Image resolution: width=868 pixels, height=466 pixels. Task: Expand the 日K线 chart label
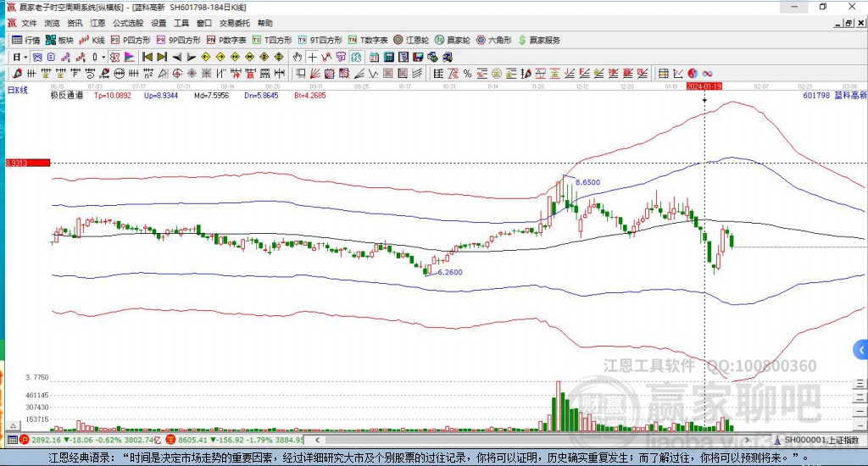coord(18,90)
